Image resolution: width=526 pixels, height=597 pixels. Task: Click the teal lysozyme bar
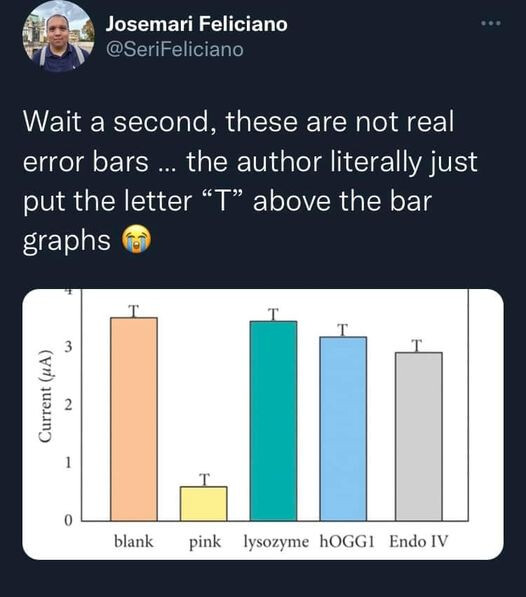pos(273,421)
